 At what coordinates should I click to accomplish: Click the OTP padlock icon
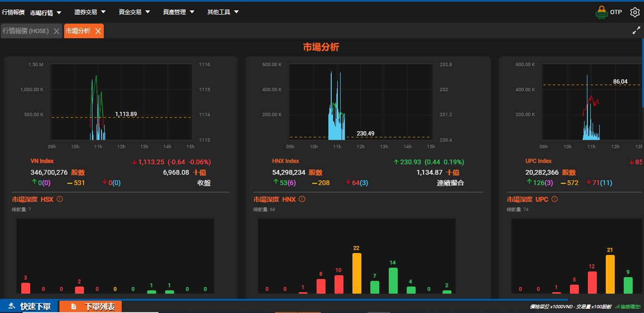[x=601, y=12]
